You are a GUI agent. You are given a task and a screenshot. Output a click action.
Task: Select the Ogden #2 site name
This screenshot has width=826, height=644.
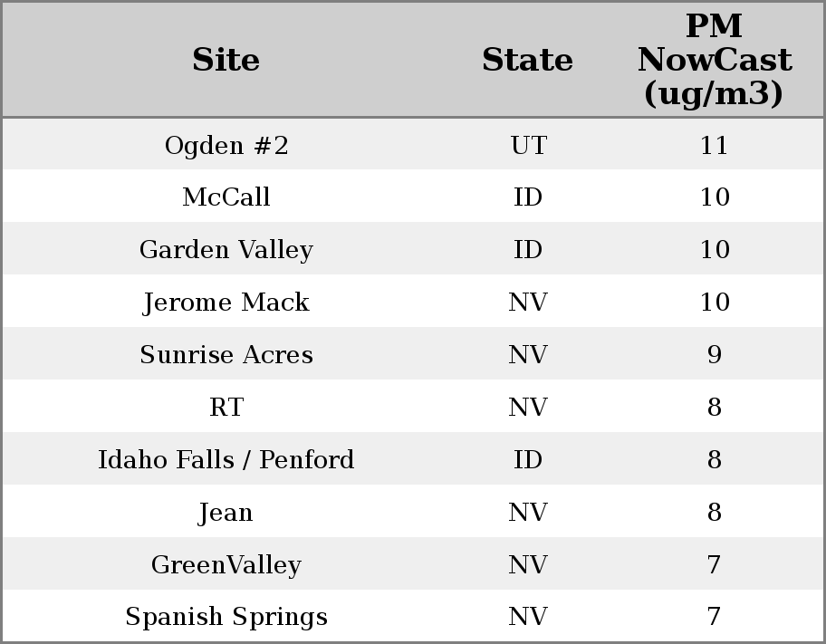coord(226,145)
